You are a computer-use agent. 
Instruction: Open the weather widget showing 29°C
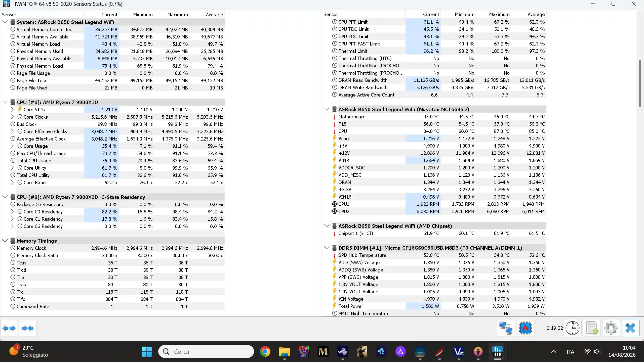28,351
